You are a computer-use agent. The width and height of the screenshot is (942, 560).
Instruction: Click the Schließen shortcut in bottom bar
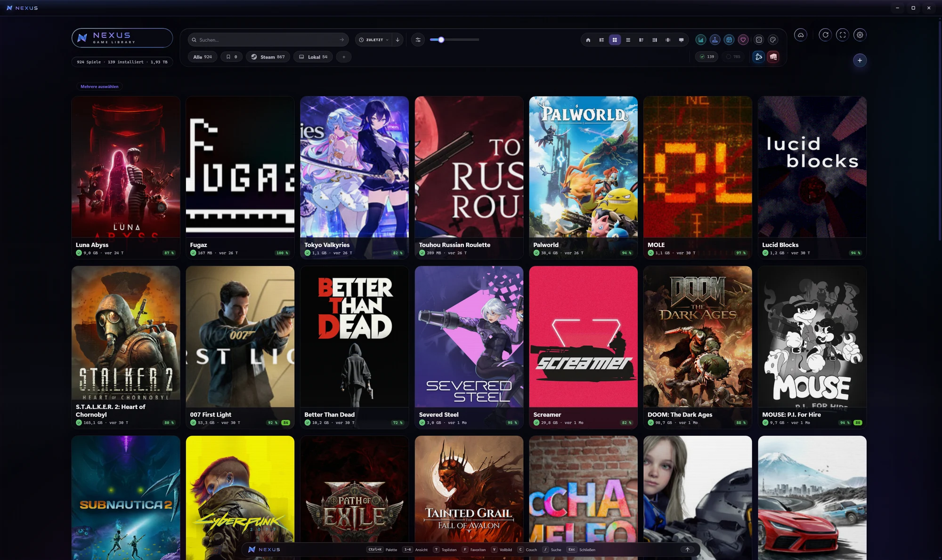pos(581,550)
